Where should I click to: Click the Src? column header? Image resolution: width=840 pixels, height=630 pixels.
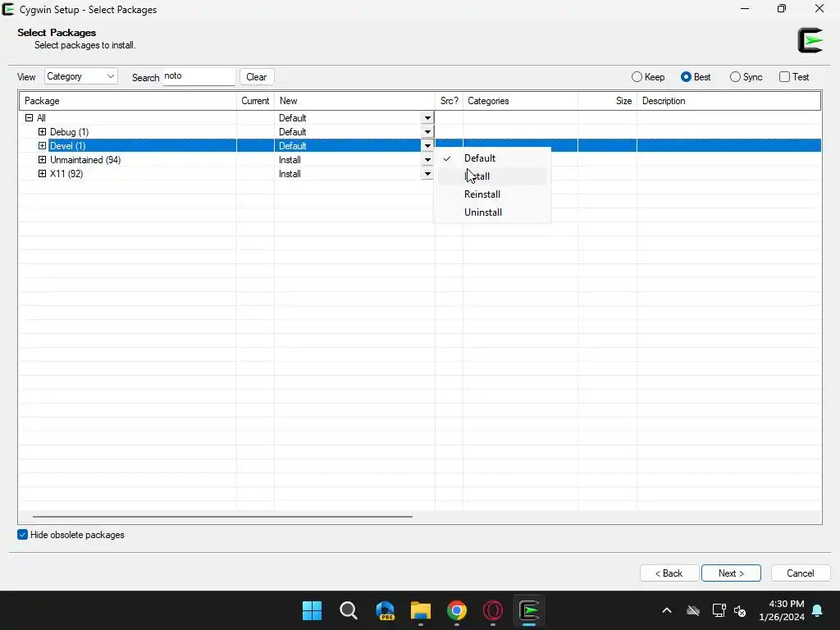point(449,101)
